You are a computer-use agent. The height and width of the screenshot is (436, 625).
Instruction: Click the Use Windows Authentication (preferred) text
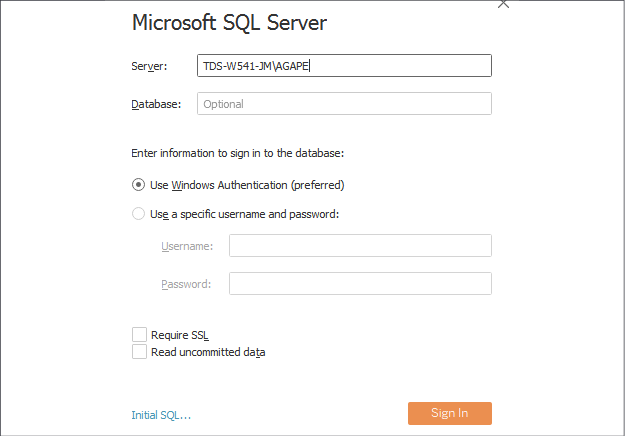tap(247, 185)
